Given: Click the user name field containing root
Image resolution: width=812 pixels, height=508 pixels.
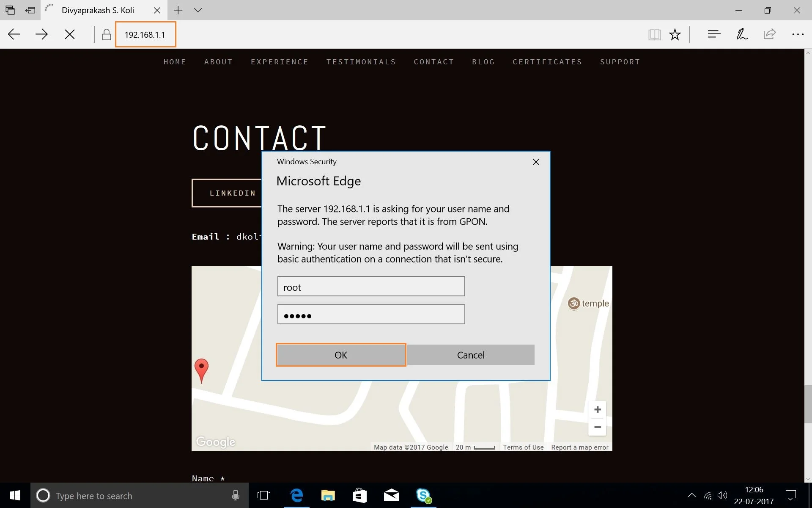Looking at the screenshot, I should (371, 287).
